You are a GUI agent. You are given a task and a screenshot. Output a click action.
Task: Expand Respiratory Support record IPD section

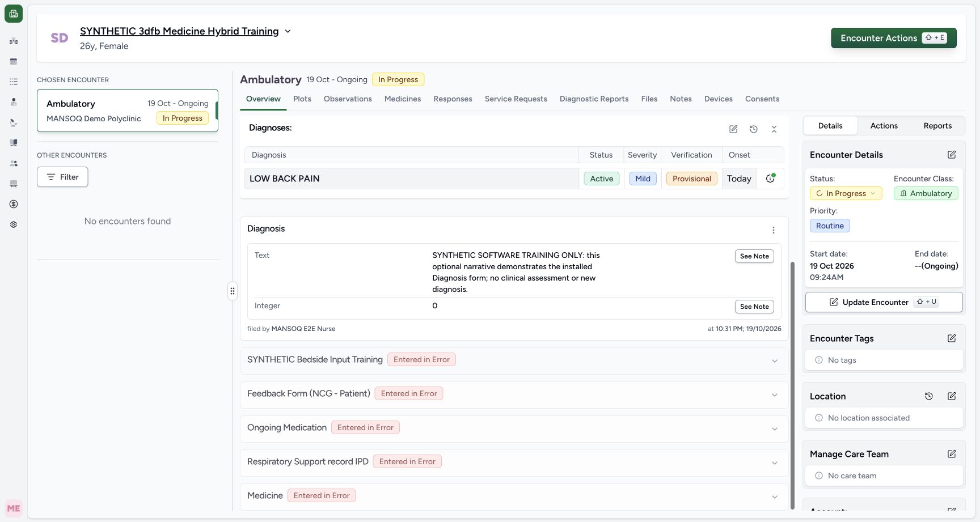point(514,462)
